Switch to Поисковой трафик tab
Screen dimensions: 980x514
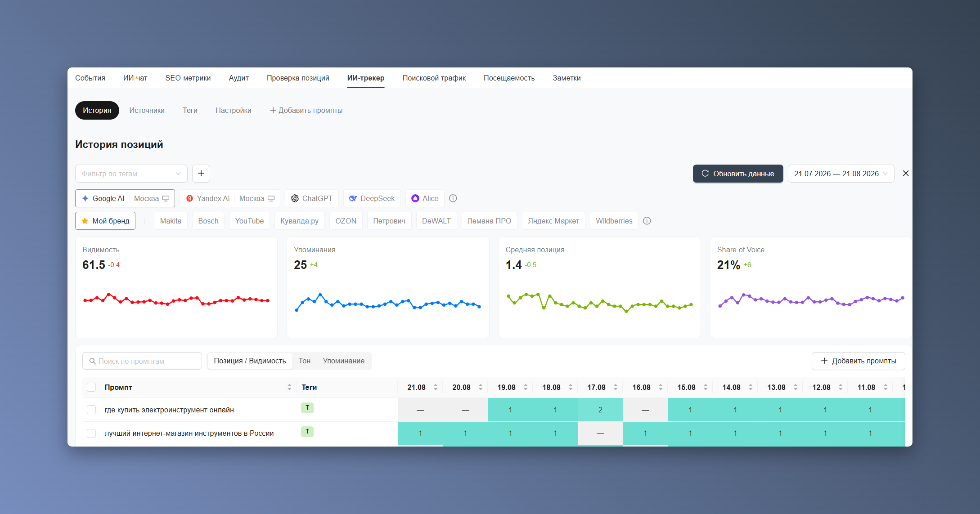(x=434, y=78)
